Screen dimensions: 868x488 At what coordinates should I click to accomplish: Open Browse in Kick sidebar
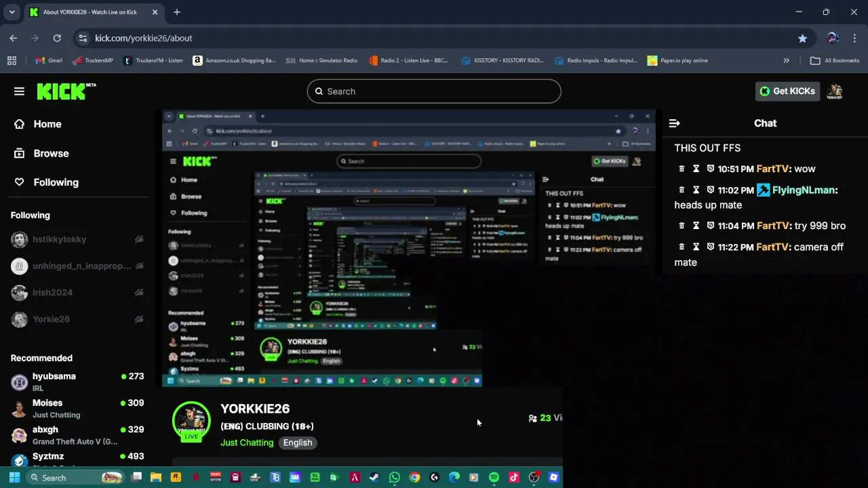point(41,153)
